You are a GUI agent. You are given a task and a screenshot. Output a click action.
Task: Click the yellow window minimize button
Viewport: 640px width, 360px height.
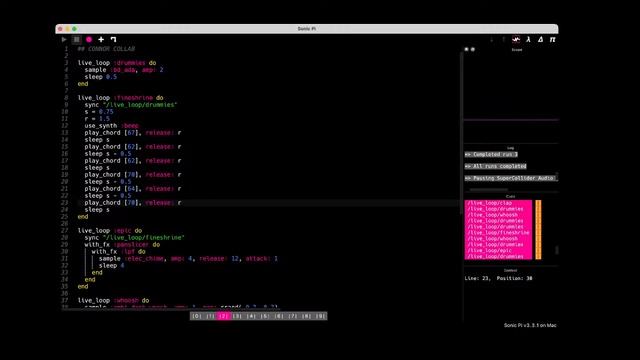[67, 29]
